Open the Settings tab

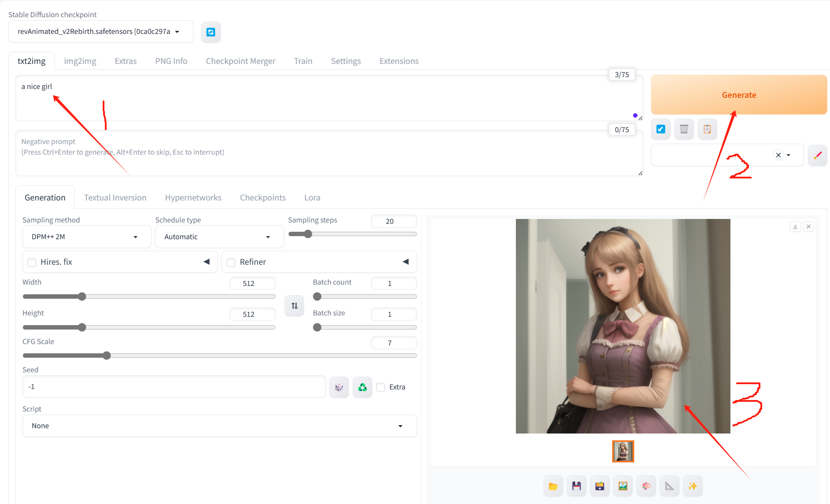[346, 61]
